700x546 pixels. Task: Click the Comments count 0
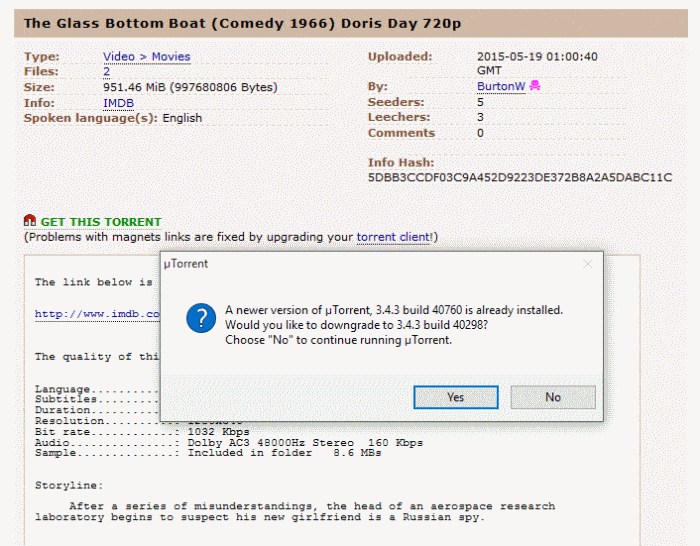pyautogui.click(x=480, y=133)
